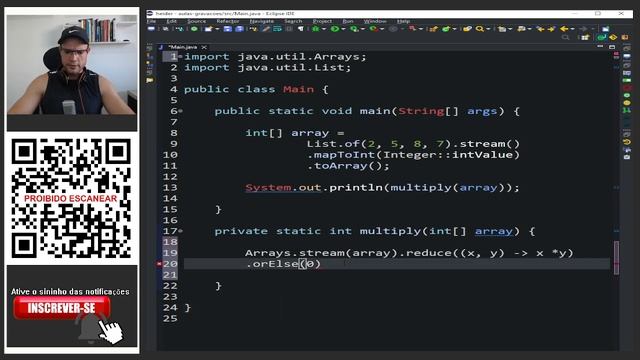Click the last perspective icon on right
This screenshot has height=360, width=640.
(x=624, y=38)
